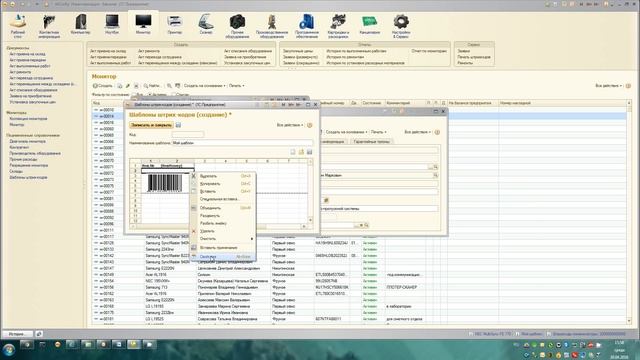Open Создать на основании in monitor card window
This screenshot has width=640, height=360.
click(346, 132)
